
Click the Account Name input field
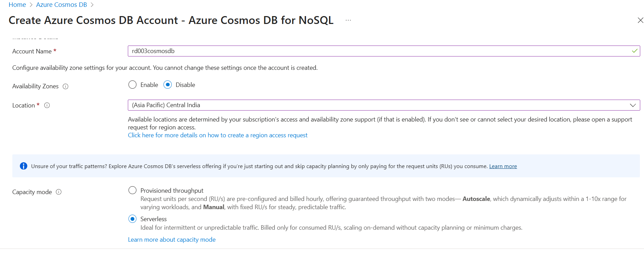click(x=377, y=51)
